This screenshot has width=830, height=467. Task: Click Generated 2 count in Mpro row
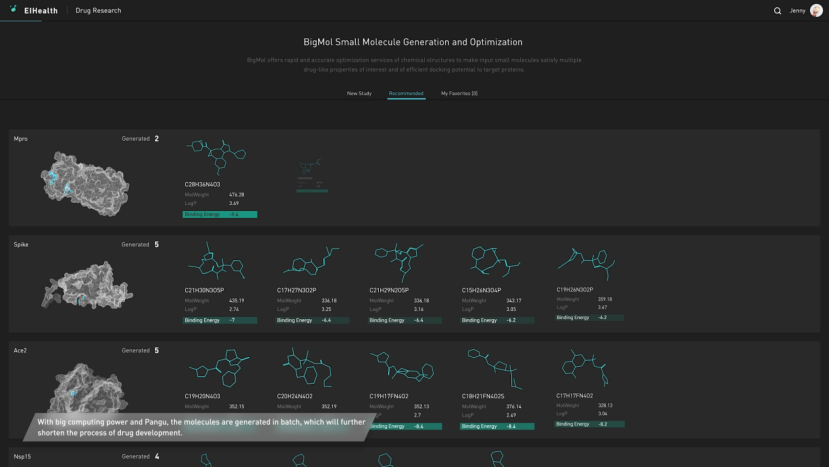tap(140, 139)
